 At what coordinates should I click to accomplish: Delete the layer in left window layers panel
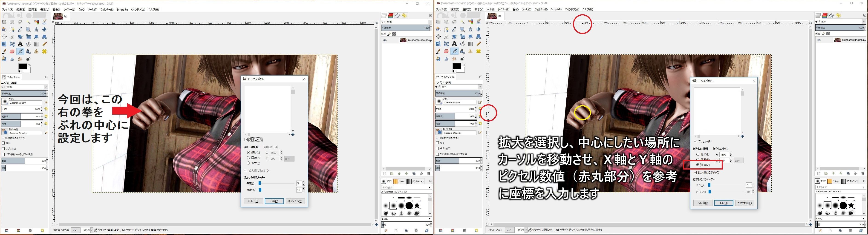[x=429, y=174]
